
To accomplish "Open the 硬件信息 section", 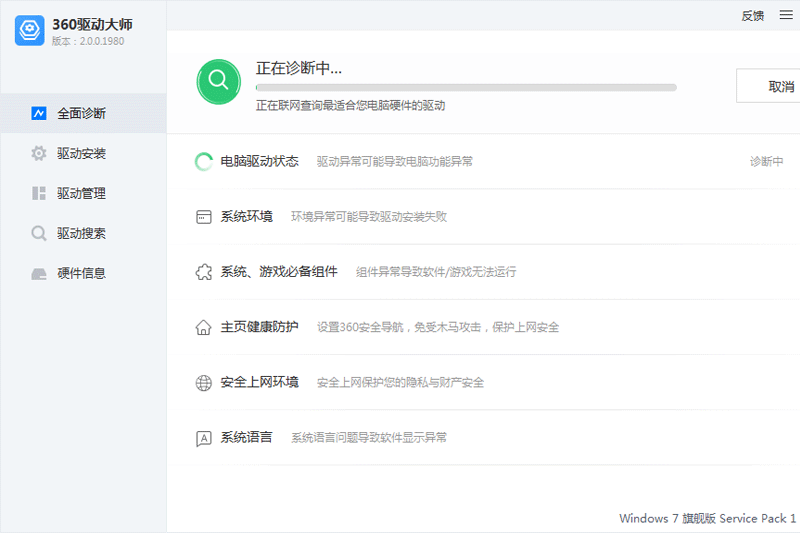I will click(x=81, y=273).
